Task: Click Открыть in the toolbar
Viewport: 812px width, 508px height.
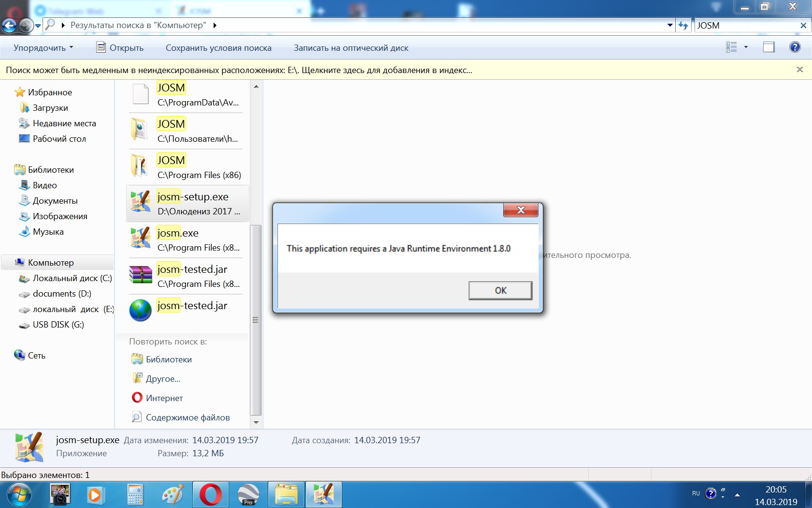Action: coord(120,47)
